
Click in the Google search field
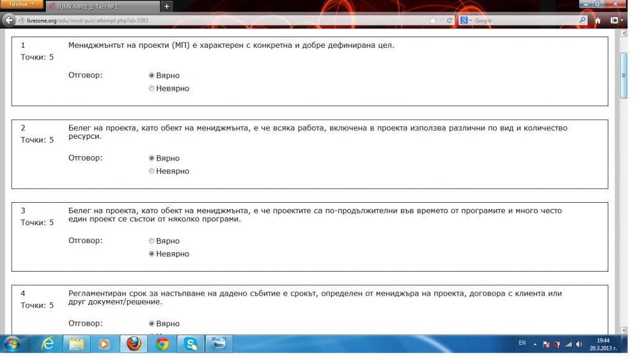point(526,20)
